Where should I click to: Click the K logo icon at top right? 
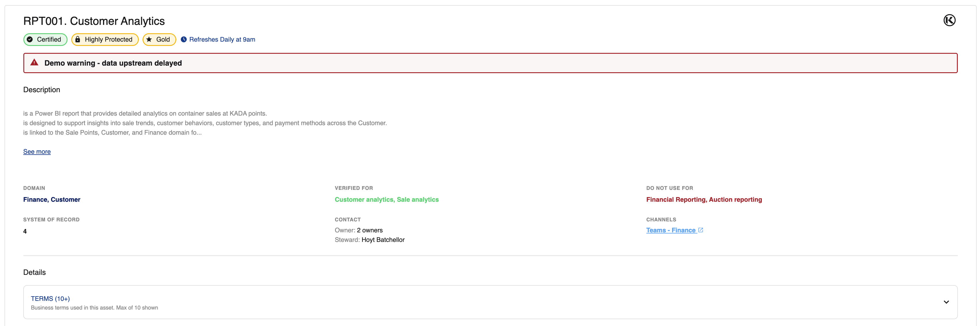point(949,20)
